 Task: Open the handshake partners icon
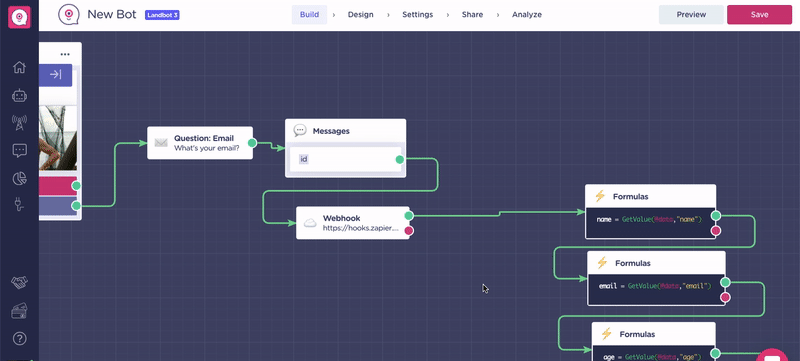(x=19, y=282)
